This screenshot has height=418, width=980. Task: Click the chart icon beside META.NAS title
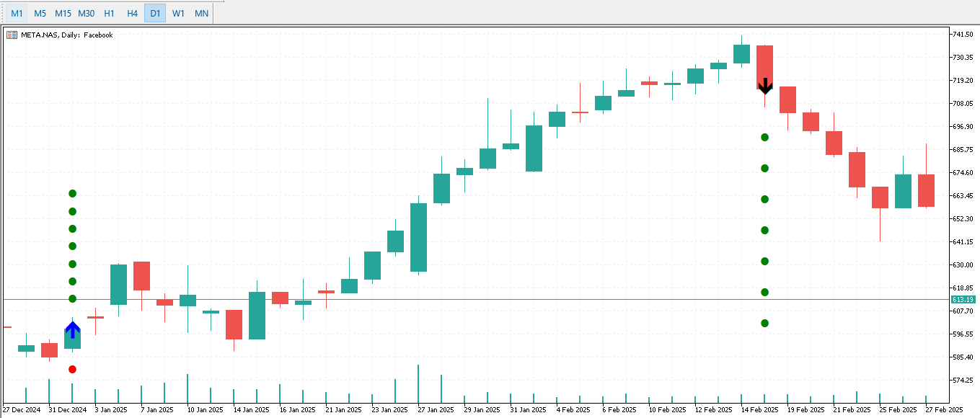pyautogui.click(x=12, y=35)
